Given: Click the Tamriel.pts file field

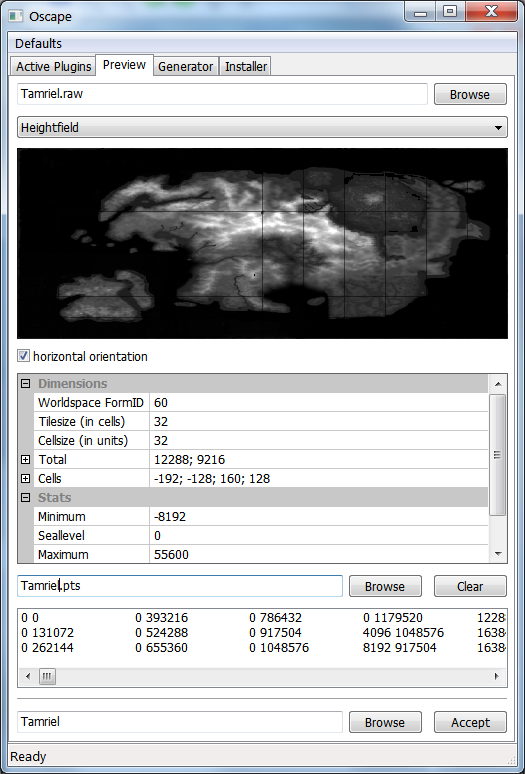Looking at the screenshot, I should [x=180, y=586].
